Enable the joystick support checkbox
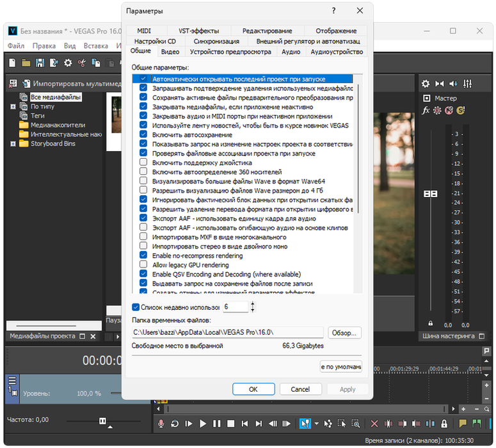 143,163
